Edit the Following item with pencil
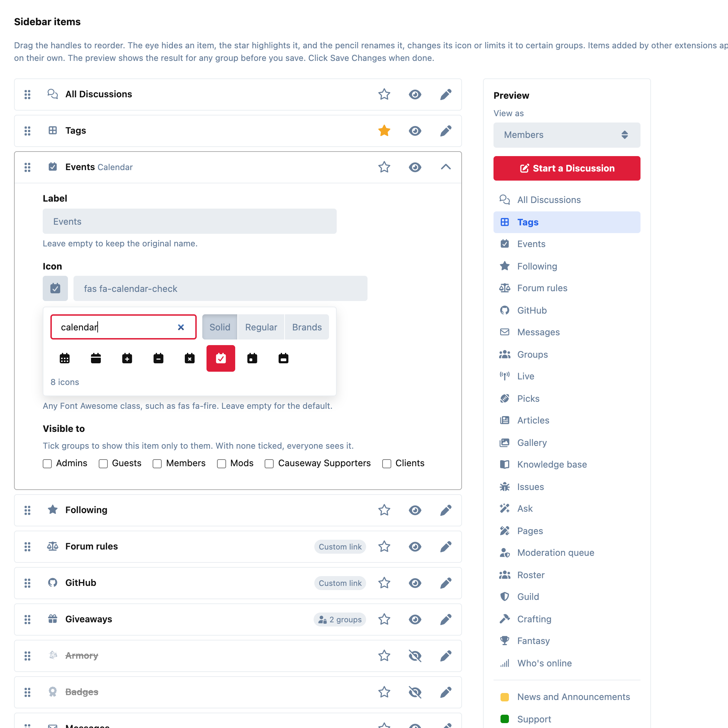The image size is (728, 728). coord(446,510)
